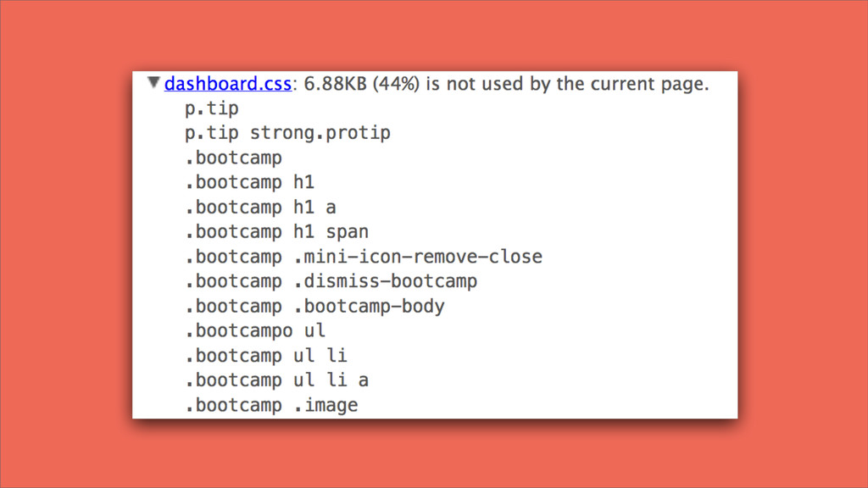This screenshot has width=868, height=488.
Task: Select the p.tip selector row
Action: pyautogui.click(x=211, y=108)
